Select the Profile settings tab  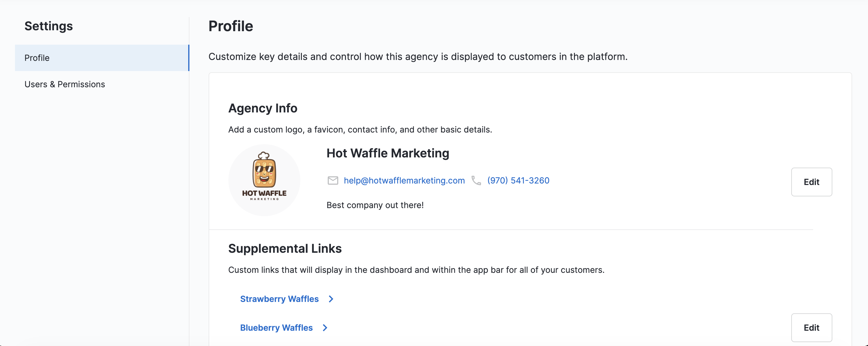tap(102, 58)
